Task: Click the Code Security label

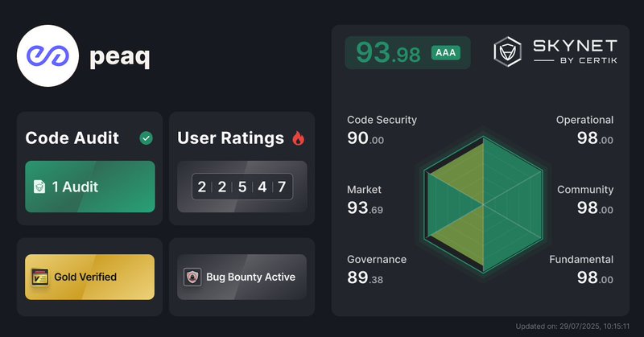Action: (382, 120)
